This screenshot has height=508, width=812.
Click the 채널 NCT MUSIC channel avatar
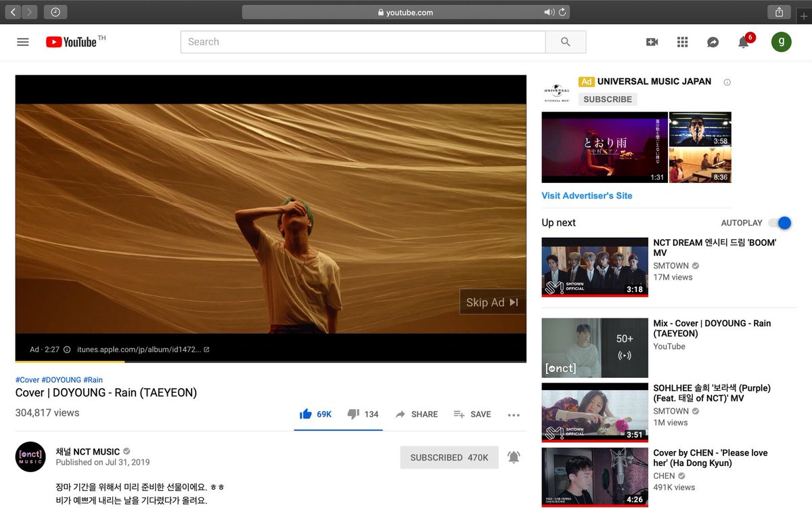pos(30,457)
